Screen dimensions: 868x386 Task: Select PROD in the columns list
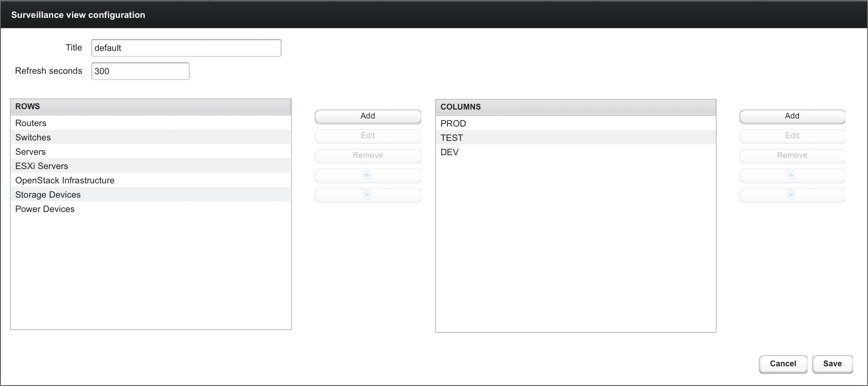[x=453, y=123]
